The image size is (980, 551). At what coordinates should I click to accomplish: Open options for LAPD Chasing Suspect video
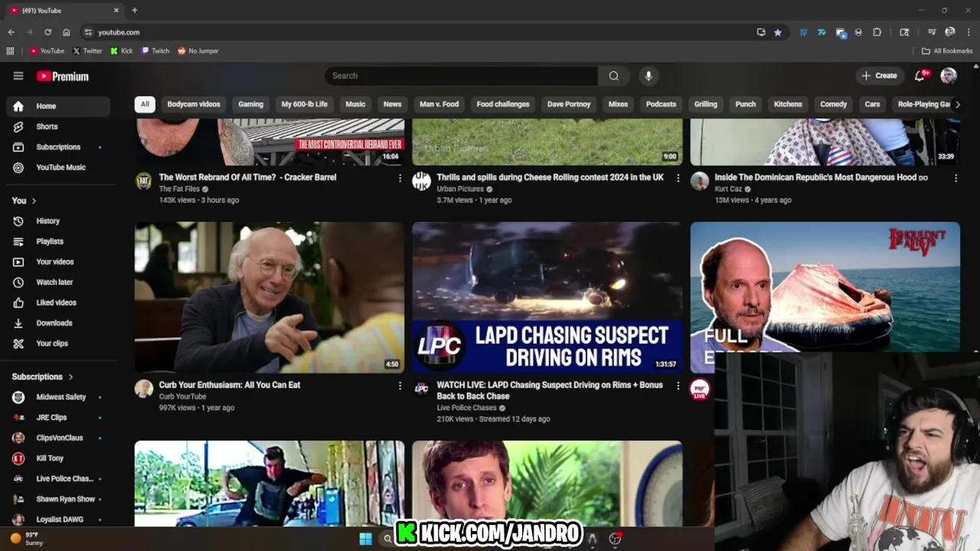(678, 386)
